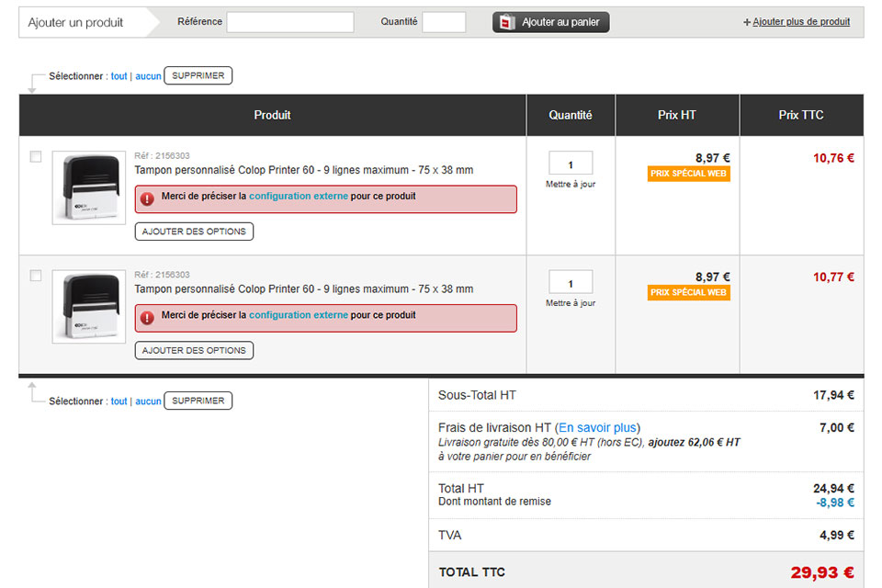The width and height of the screenshot is (882, 588).
Task: Click the TVA value 4,99 €
Action: (x=837, y=535)
